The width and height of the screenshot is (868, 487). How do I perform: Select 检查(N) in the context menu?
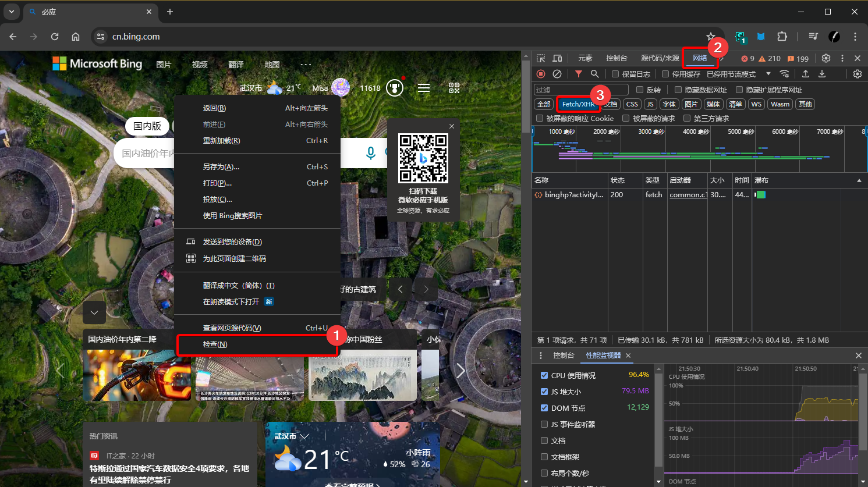coord(257,344)
